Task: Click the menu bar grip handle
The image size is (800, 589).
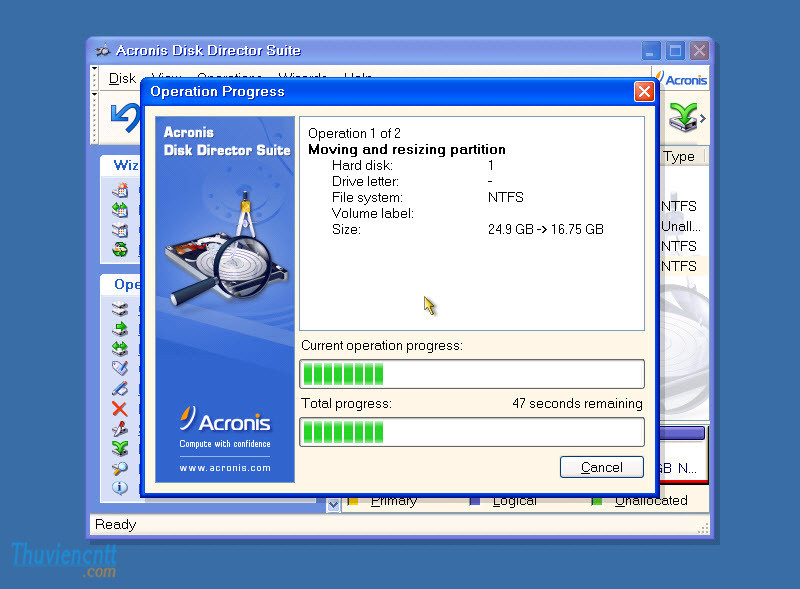Action: 94,78
